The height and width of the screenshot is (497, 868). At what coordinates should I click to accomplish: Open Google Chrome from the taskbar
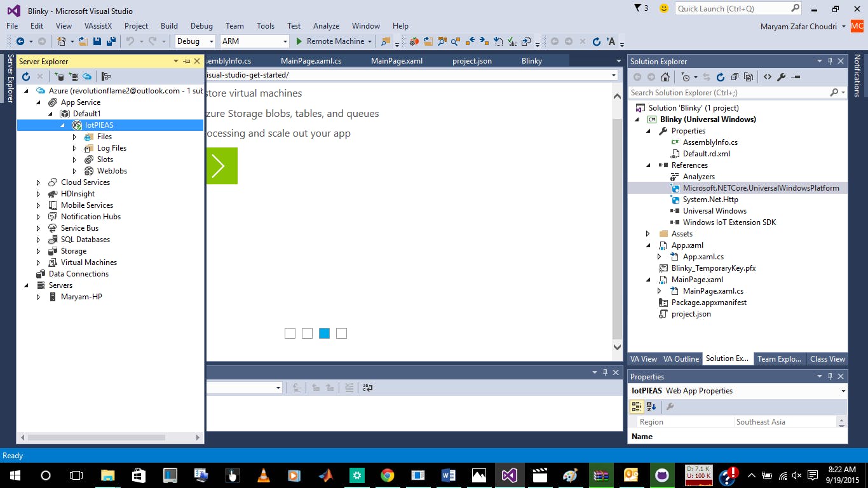387,475
